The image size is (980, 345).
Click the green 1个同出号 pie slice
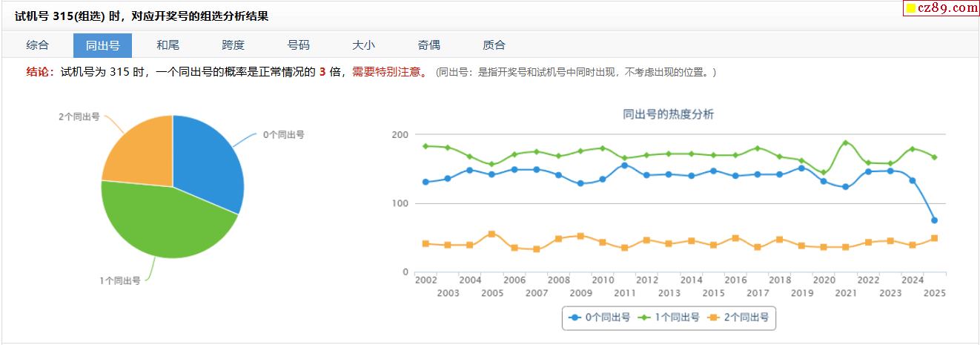(x=163, y=223)
